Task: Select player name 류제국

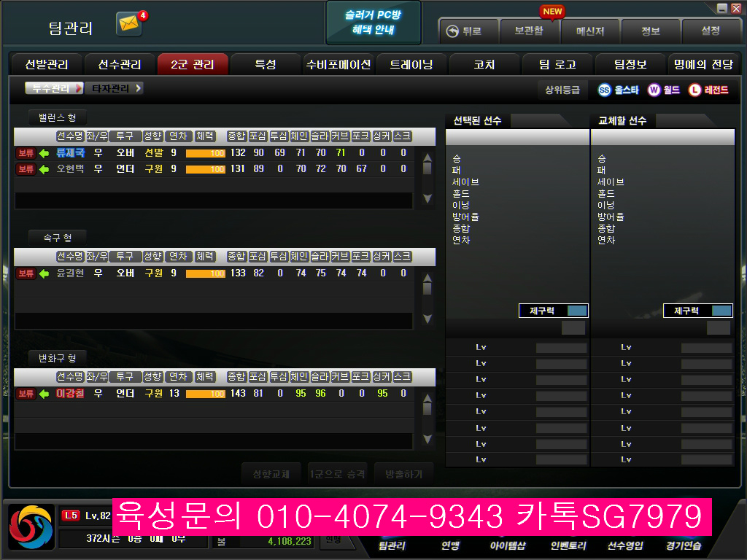Action: (x=70, y=153)
